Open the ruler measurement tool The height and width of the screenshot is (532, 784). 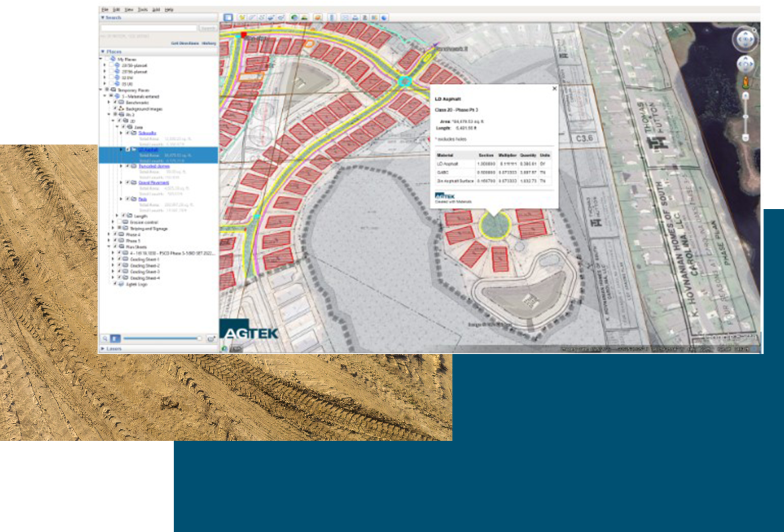click(332, 17)
